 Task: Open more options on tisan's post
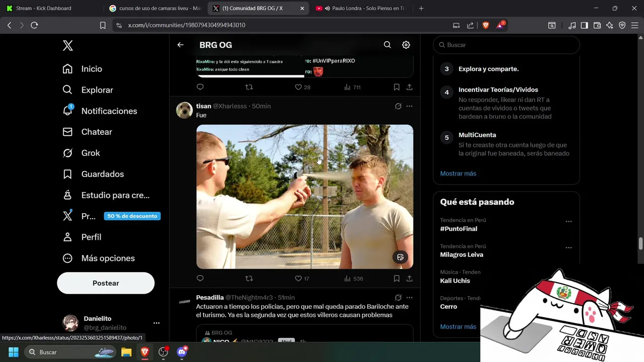click(410, 106)
